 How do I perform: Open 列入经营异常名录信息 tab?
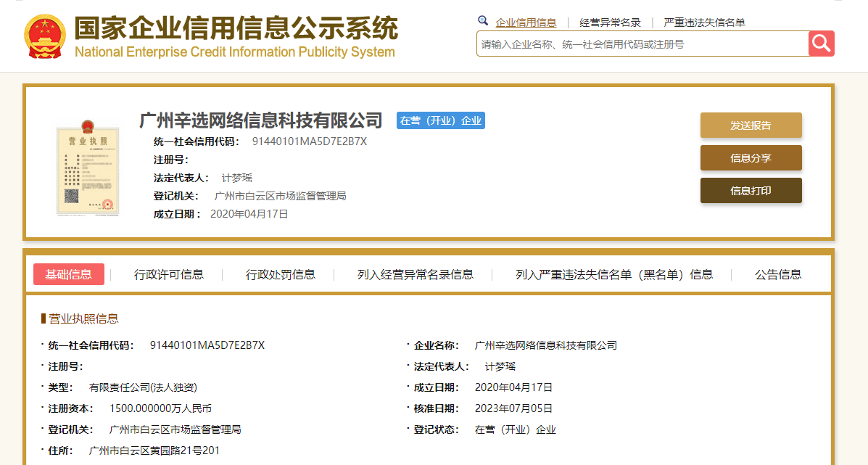pos(413,274)
